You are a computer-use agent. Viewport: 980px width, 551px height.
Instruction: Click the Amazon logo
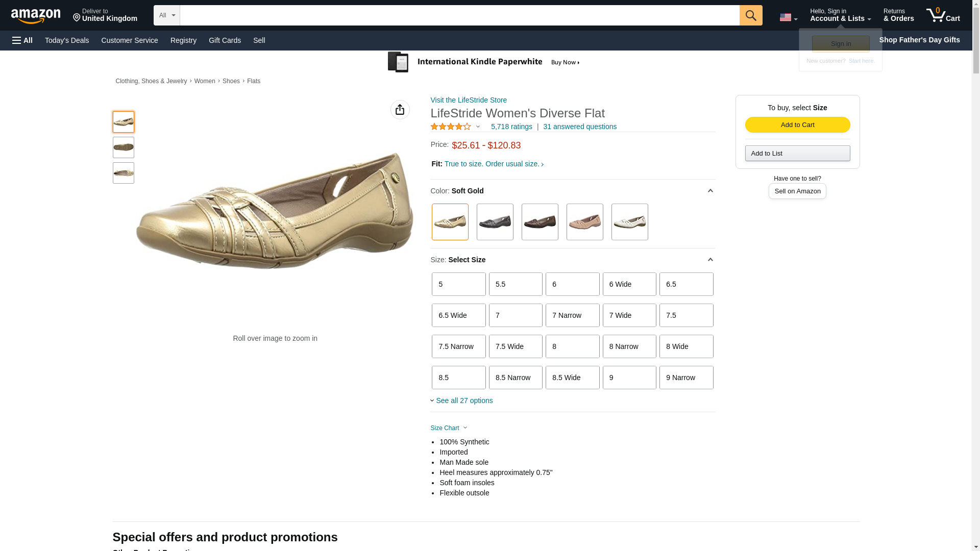pos(36,16)
